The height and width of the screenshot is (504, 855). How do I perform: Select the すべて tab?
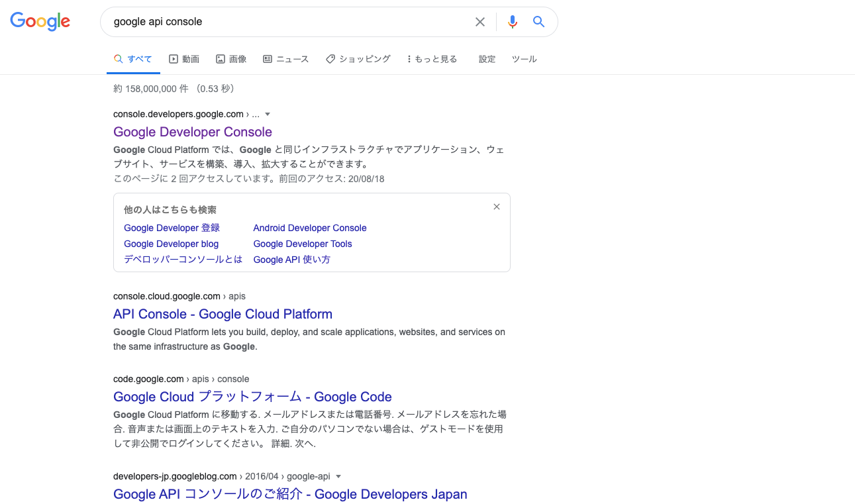tap(133, 59)
